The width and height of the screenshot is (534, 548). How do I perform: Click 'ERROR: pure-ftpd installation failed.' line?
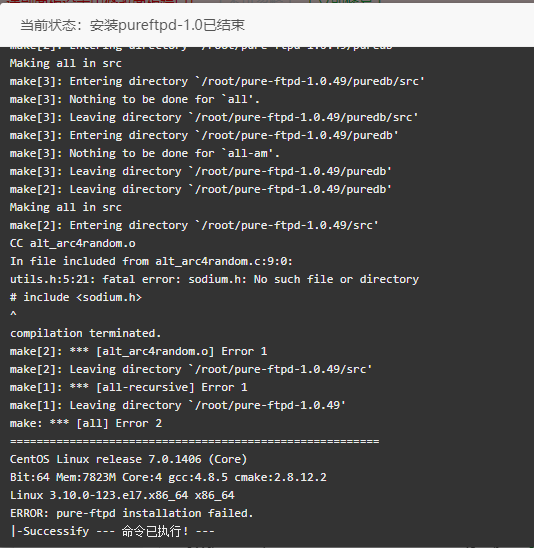pos(131,513)
